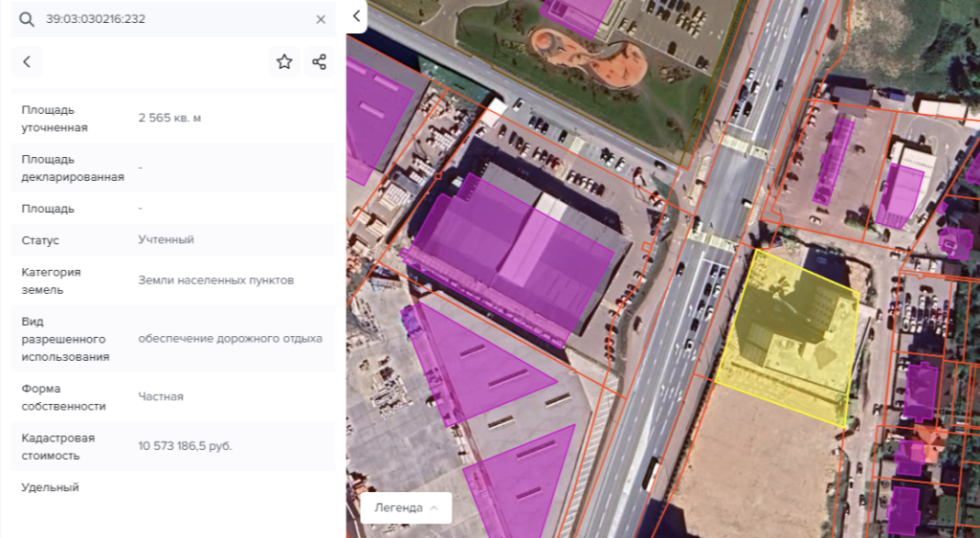This screenshot has width=980, height=538.
Task: Select text обеспечение дорожного отдыха
Action: (230, 339)
